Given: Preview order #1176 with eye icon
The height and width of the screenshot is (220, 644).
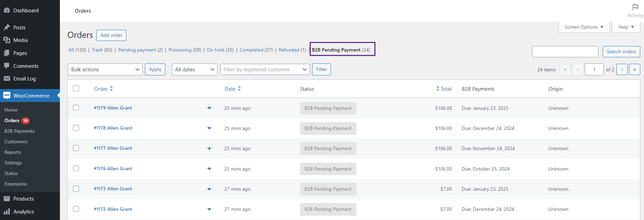Looking at the screenshot, I should pos(209,169).
